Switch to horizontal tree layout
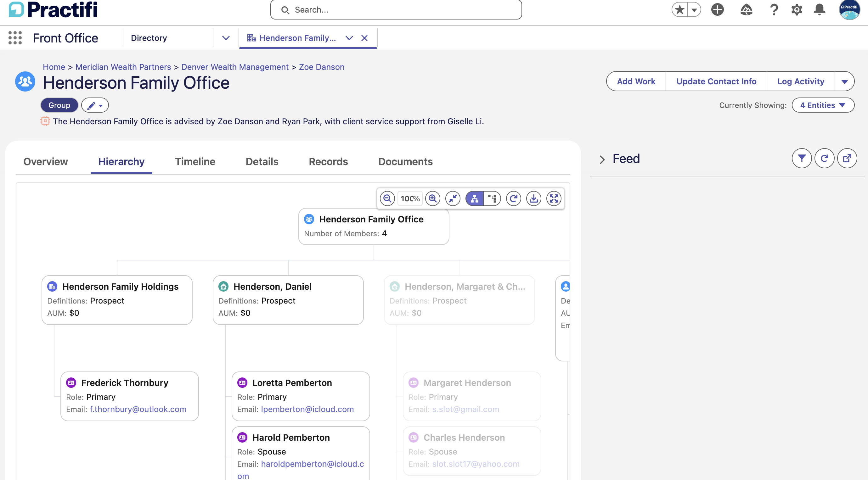The image size is (868, 480). point(492,198)
